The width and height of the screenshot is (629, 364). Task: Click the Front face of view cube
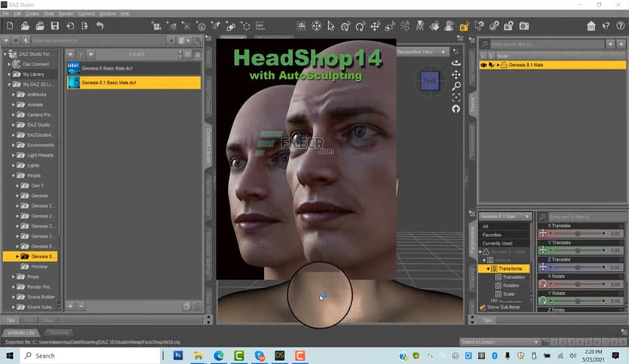pyautogui.click(x=430, y=80)
